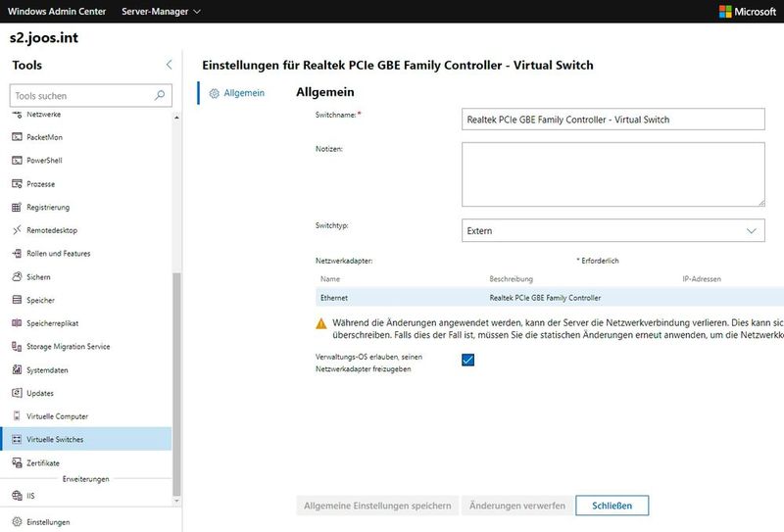Select Prozesse in Tools list
Viewport: 784px width, 532px height.
coord(40,184)
